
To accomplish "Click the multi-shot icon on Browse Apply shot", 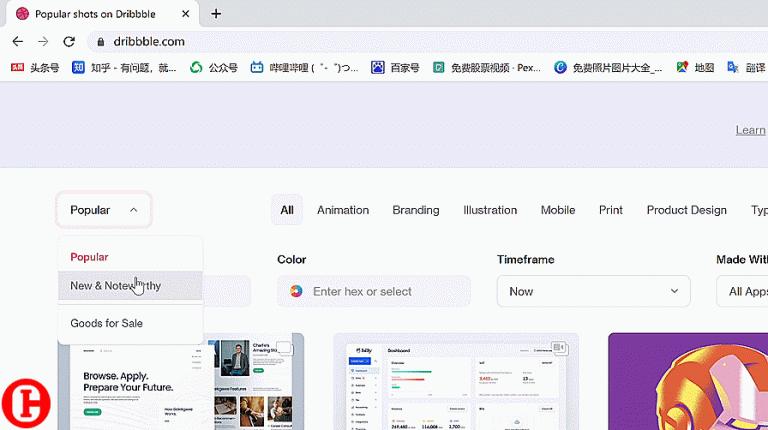I will [284, 348].
